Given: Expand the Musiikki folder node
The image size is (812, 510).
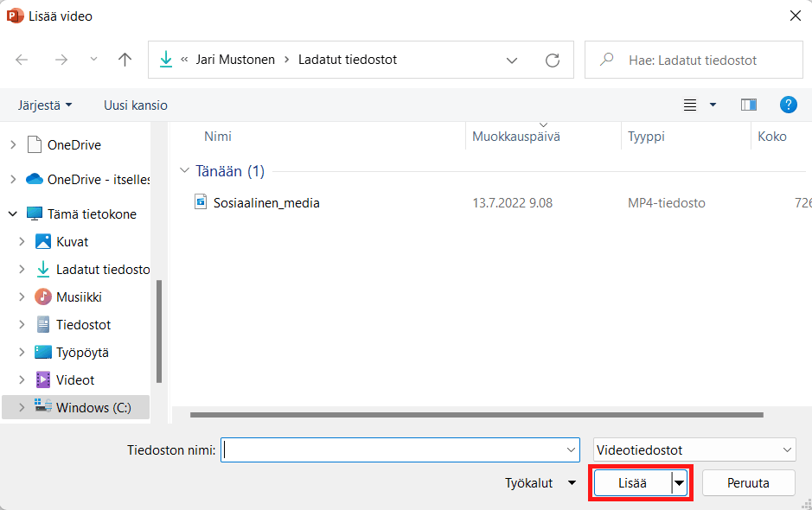Looking at the screenshot, I should click(x=22, y=297).
